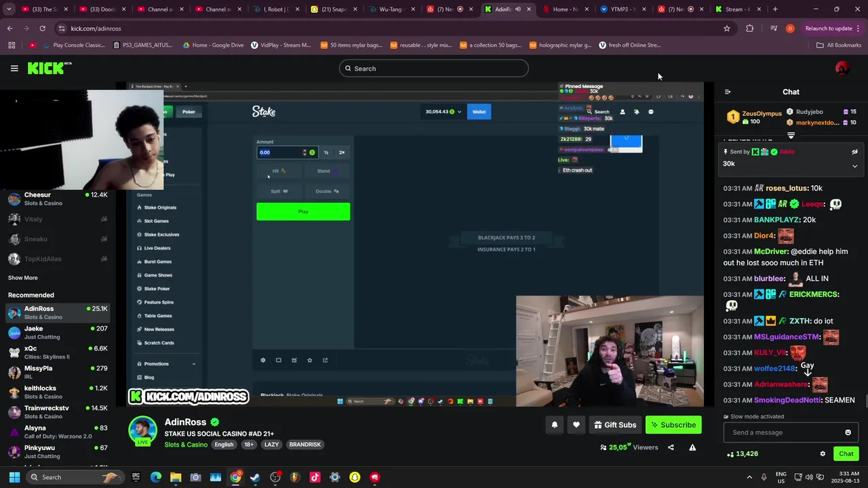Click the AdinRoss streamer avatar
The height and width of the screenshot is (488, 868).
click(143, 431)
